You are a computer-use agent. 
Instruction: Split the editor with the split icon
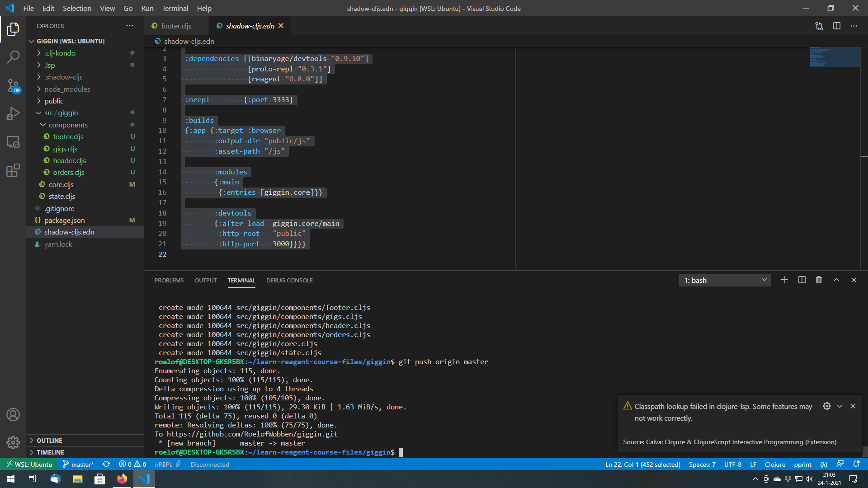836,26
